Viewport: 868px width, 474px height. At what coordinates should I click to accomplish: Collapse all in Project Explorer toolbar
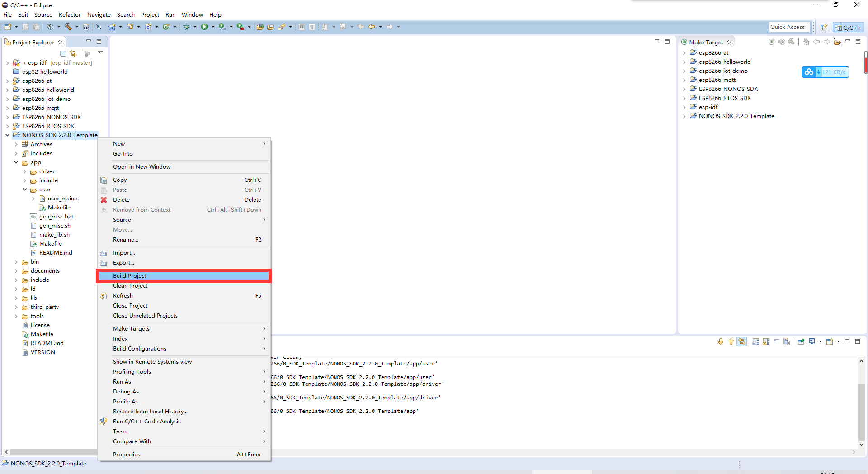(x=63, y=53)
